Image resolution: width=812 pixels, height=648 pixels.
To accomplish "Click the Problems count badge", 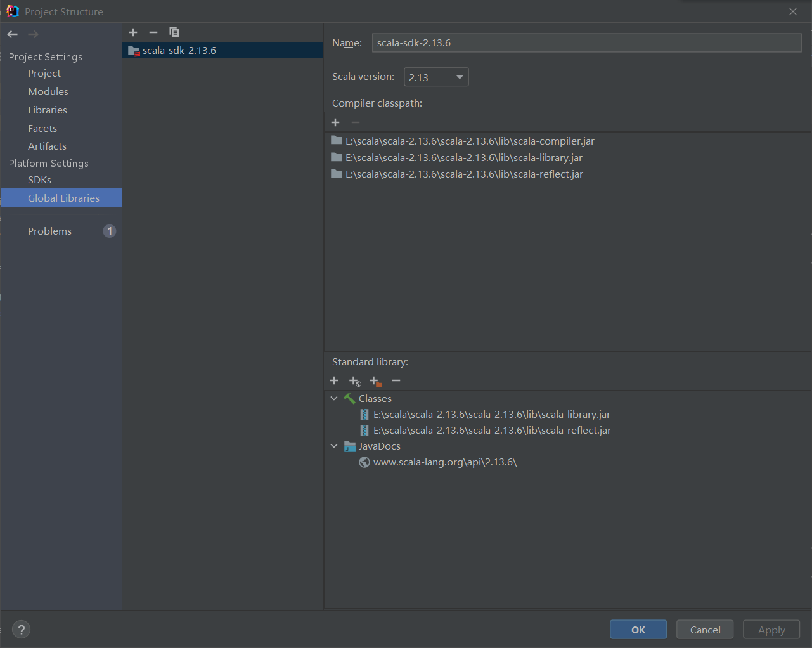I will click(110, 231).
